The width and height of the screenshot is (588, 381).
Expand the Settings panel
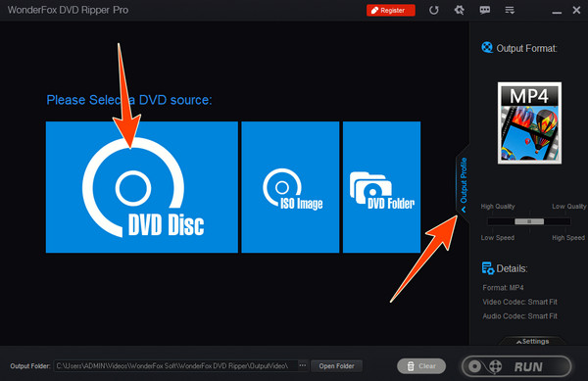(532, 341)
